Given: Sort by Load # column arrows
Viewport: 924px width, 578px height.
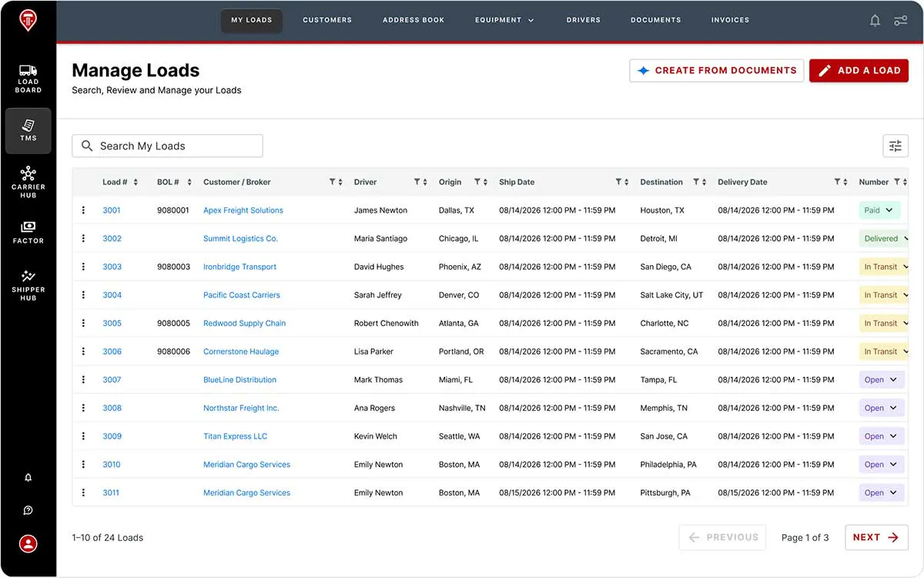Looking at the screenshot, I should (x=136, y=182).
